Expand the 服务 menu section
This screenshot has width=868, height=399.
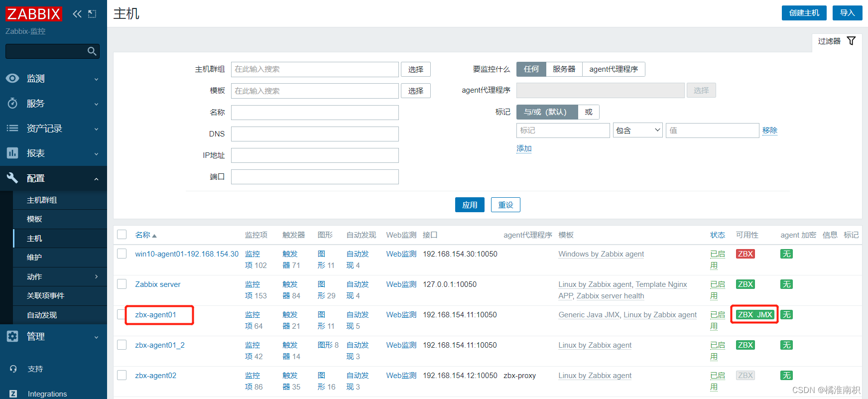(x=97, y=104)
